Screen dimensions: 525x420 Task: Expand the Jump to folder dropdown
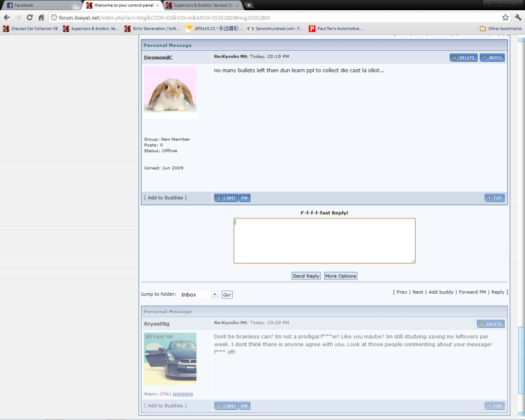tap(214, 295)
